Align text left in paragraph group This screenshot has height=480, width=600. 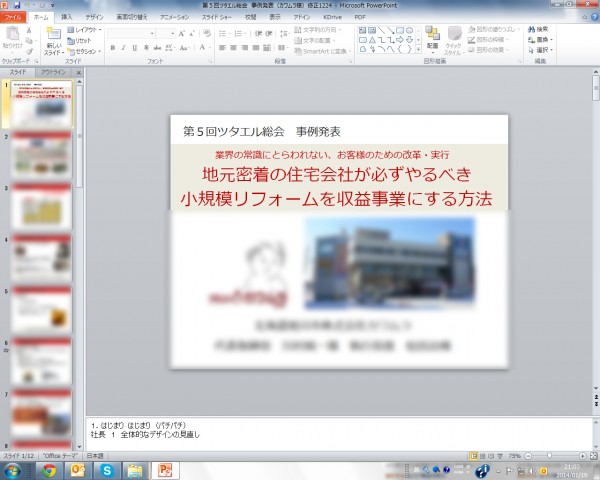pos(223,48)
